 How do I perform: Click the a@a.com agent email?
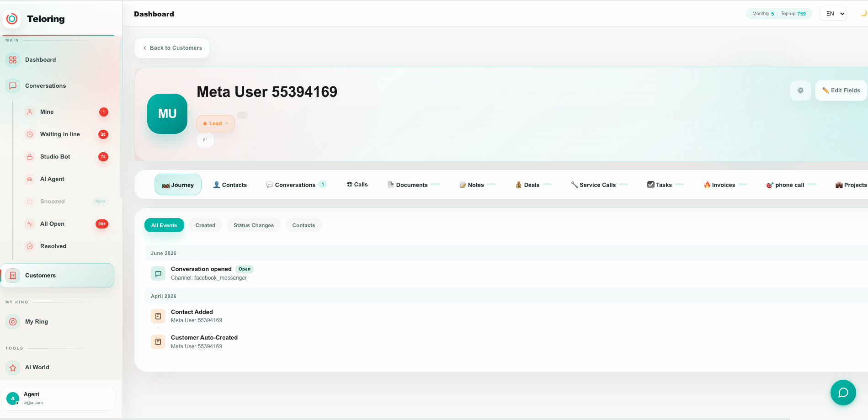click(x=33, y=403)
